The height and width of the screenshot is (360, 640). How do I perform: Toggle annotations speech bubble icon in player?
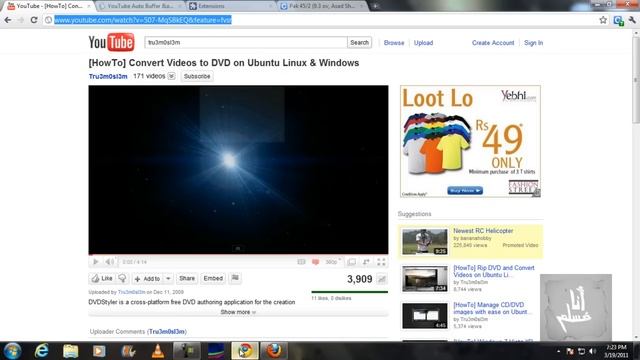pos(315,262)
